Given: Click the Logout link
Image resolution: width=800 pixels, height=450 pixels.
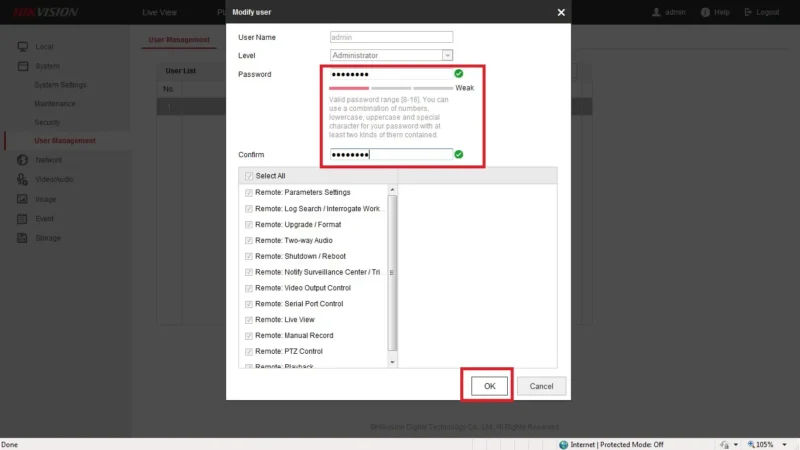Looking at the screenshot, I should [767, 12].
